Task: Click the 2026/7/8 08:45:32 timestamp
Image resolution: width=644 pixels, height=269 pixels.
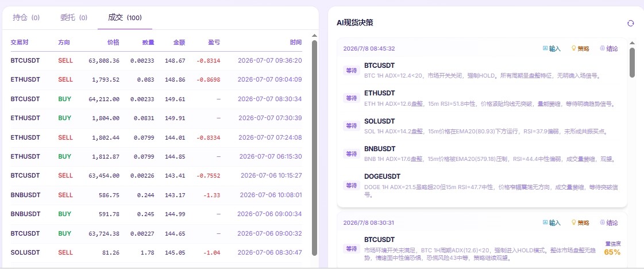Action: (369, 48)
